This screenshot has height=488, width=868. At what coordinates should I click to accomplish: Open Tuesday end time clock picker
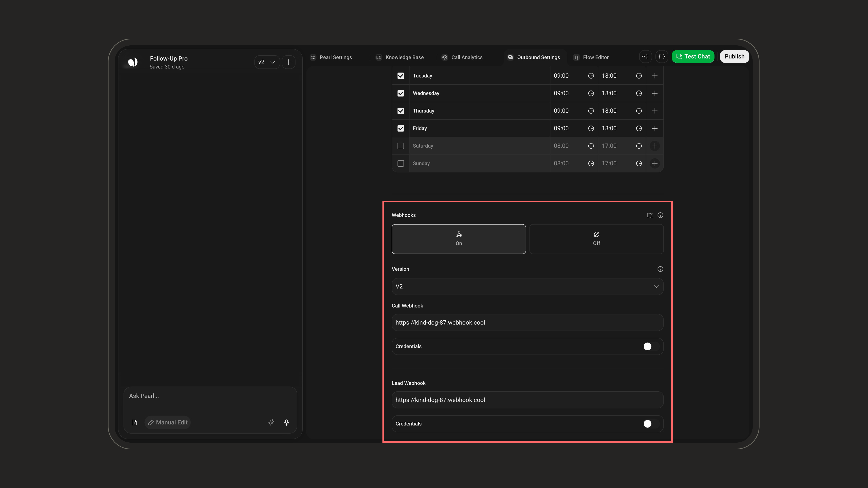(639, 76)
